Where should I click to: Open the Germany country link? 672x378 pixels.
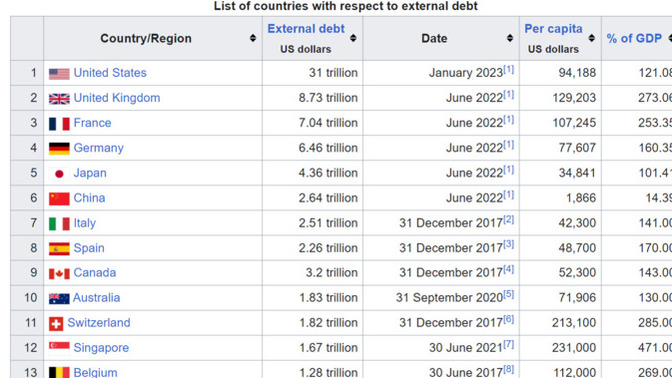(99, 148)
